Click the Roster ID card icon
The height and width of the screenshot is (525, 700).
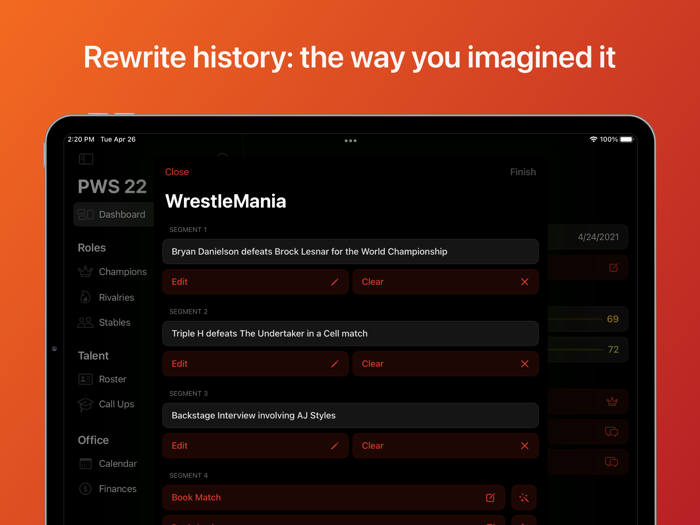(85, 379)
